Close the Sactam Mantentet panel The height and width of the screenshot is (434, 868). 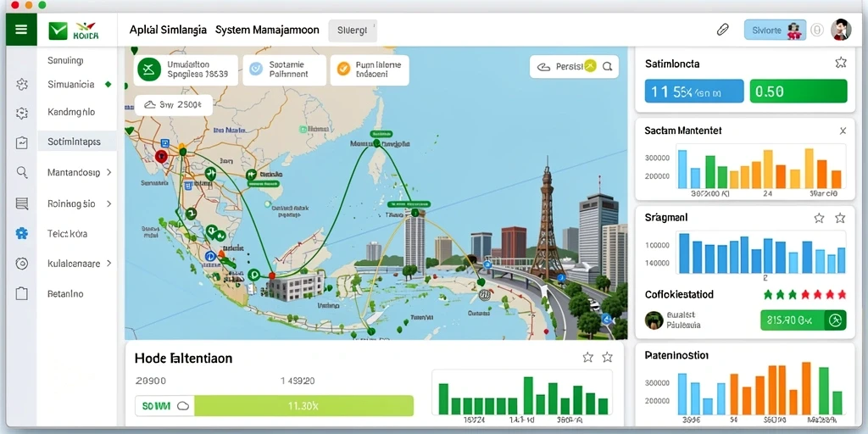[843, 131]
